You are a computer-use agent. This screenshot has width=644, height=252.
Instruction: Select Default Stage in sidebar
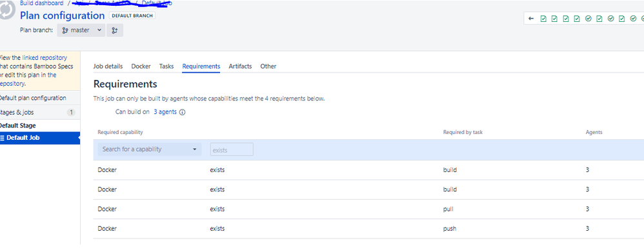coord(17,126)
